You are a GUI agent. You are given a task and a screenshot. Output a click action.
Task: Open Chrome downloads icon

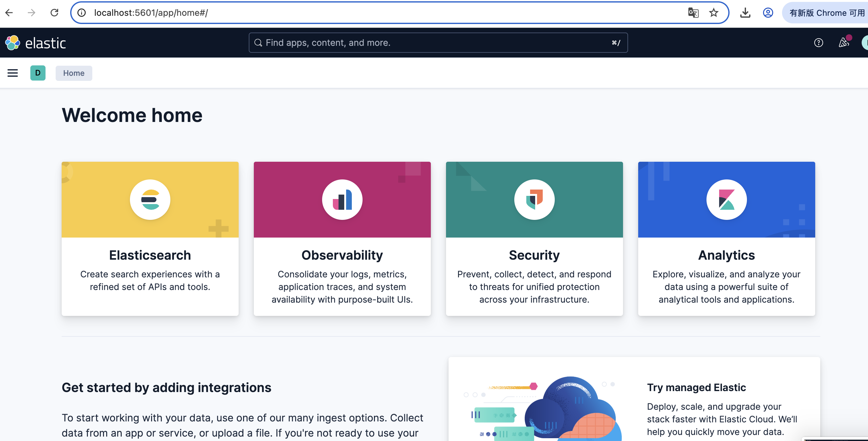click(x=745, y=13)
